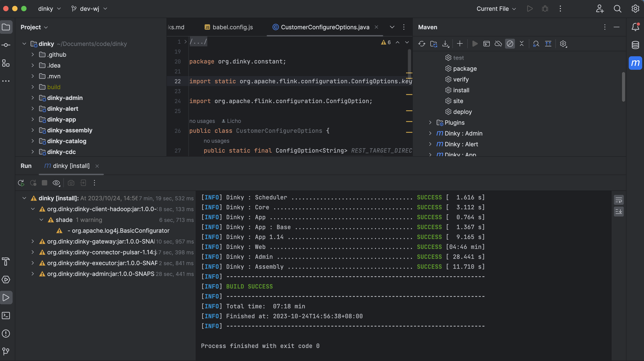Click the Maven panel vertical scrollbar
Viewport: 644px width, 361px height.
click(x=623, y=87)
